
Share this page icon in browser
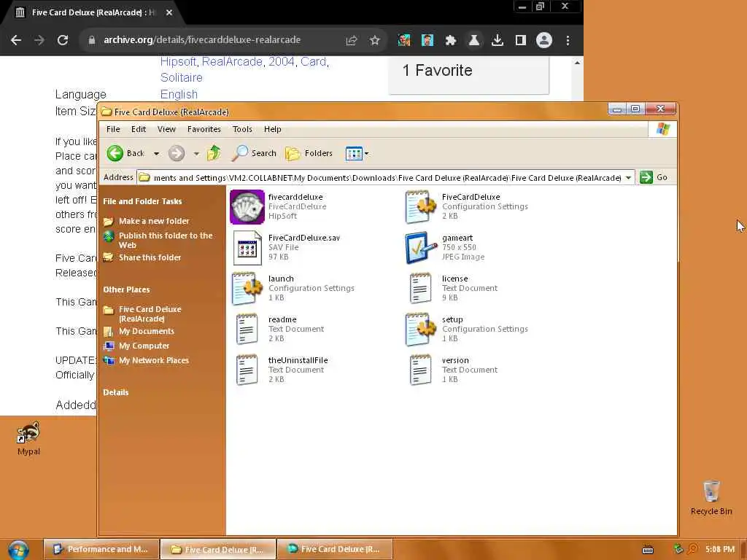[x=352, y=41]
